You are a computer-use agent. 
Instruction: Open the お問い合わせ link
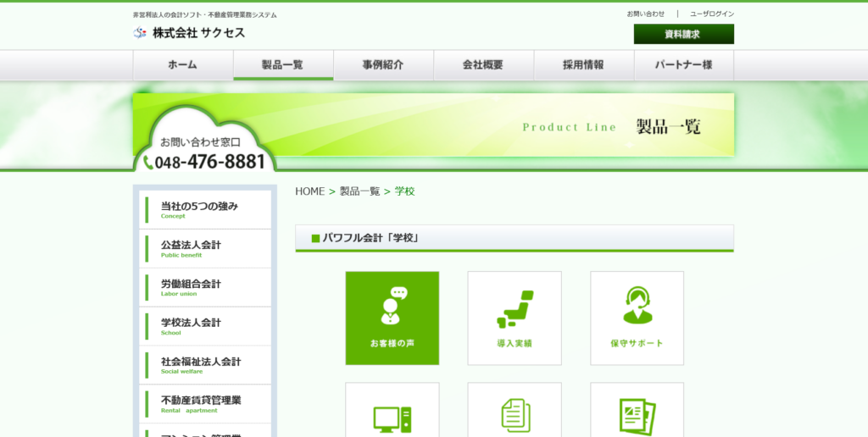pos(645,14)
